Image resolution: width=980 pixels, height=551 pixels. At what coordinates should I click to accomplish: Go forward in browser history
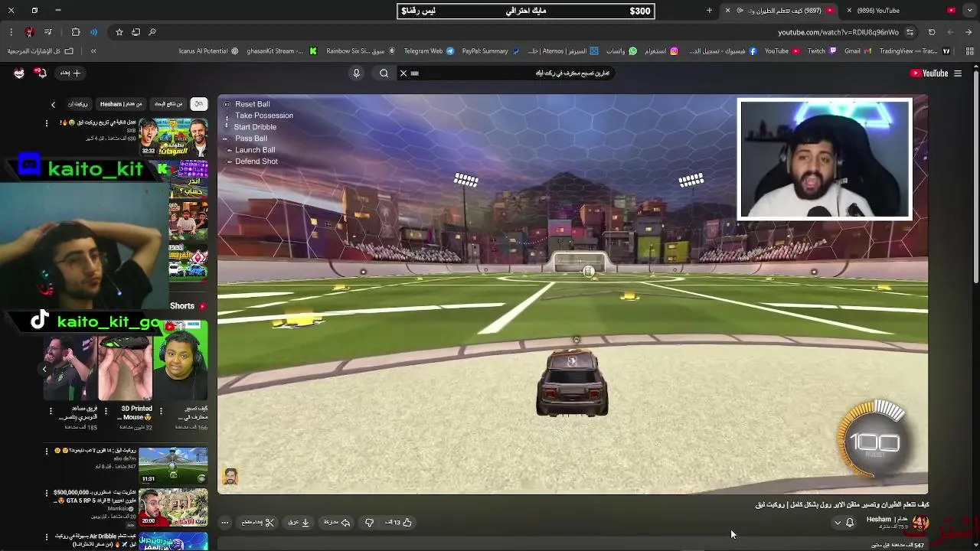[950, 32]
